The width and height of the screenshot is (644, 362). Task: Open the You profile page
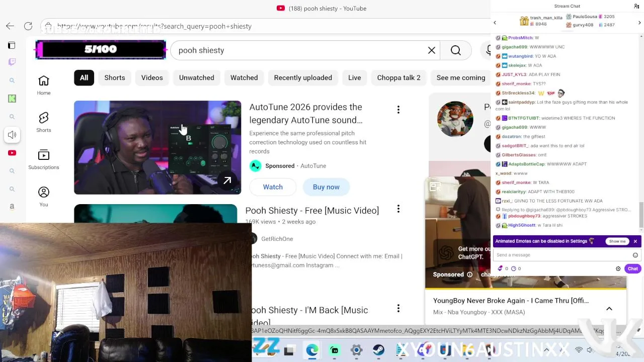(44, 197)
